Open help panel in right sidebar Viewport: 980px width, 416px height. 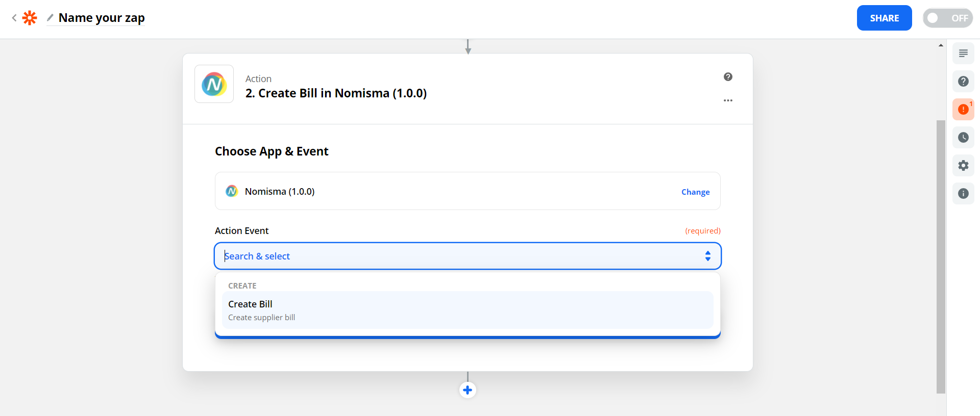pos(963,81)
